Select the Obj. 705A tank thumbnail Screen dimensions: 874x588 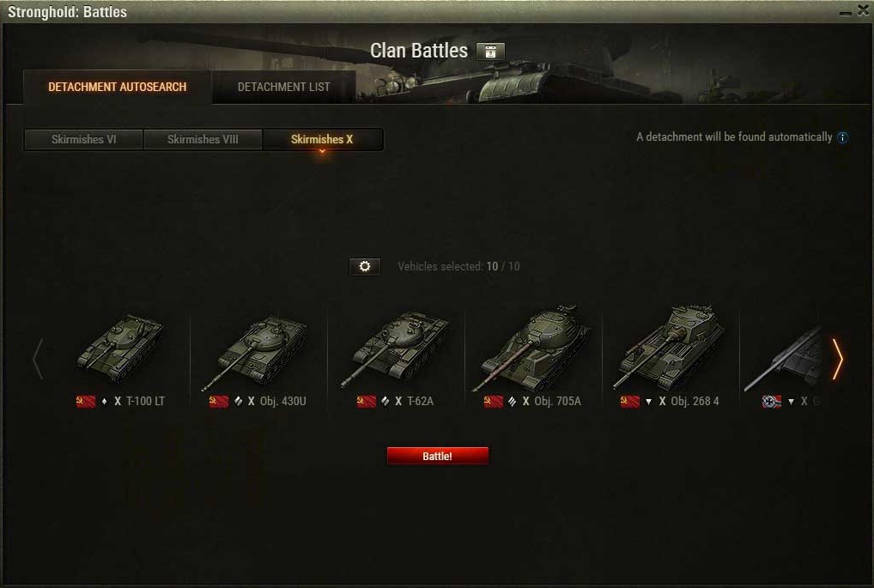tap(532, 349)
